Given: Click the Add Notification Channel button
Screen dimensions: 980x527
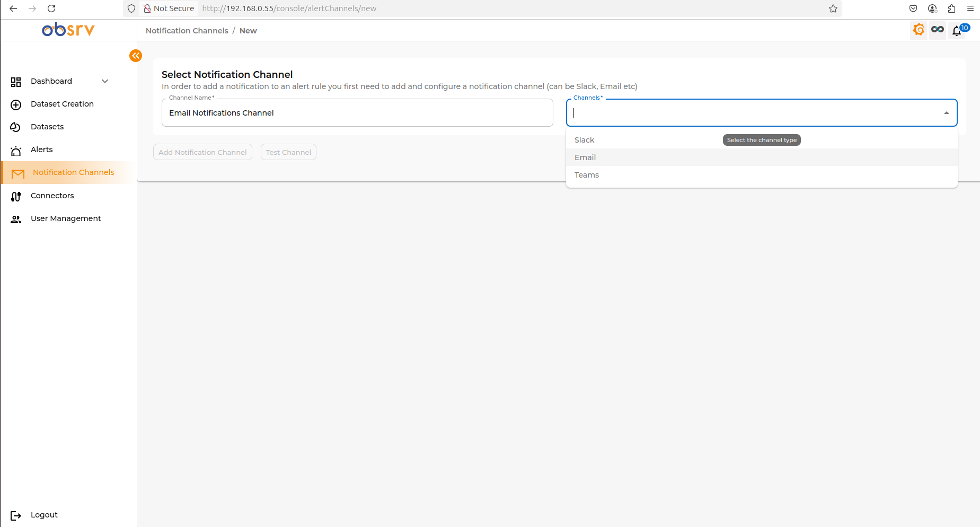Looking at the screenshot, I should point(202,152).
